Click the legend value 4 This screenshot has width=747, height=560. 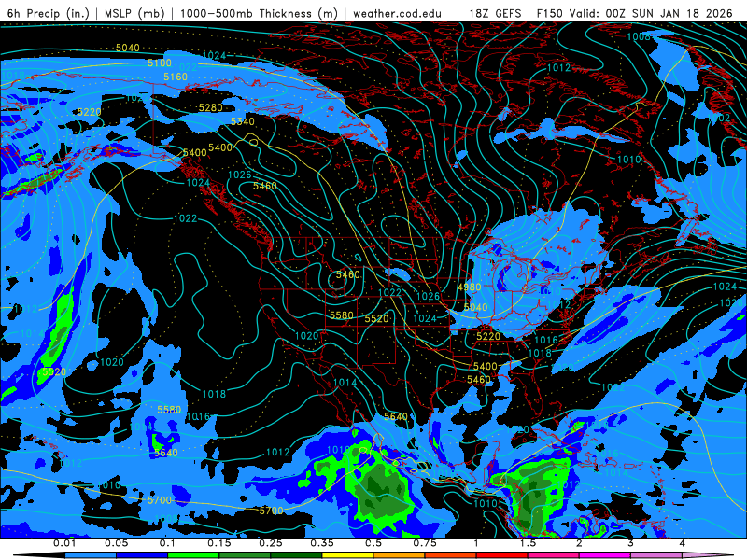pos(683,543)
